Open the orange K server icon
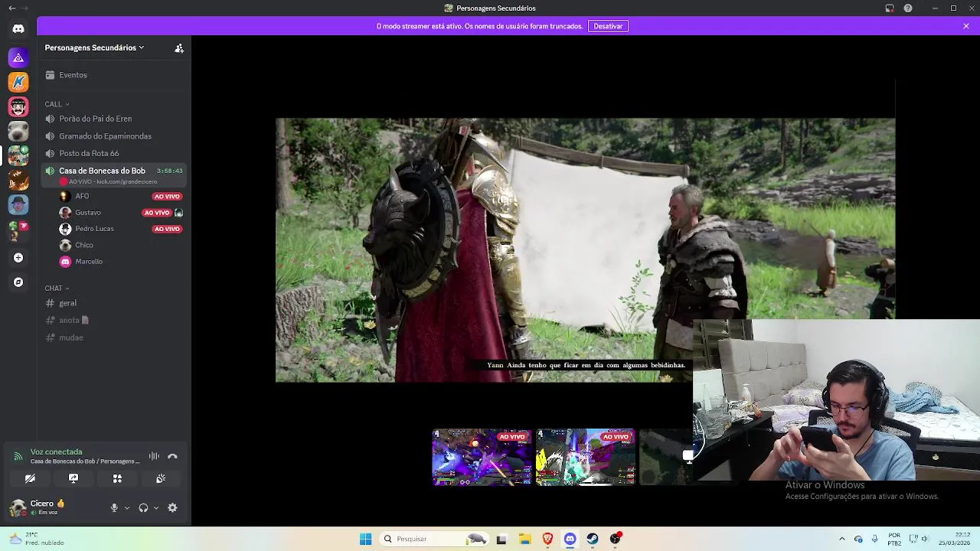This screenshot has width=980, height=551. (18, 82)
